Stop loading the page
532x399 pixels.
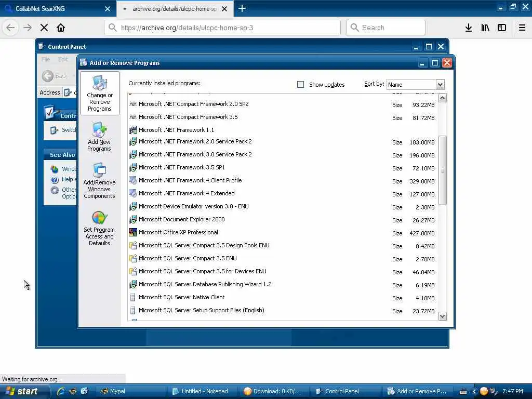pos(44,28)
